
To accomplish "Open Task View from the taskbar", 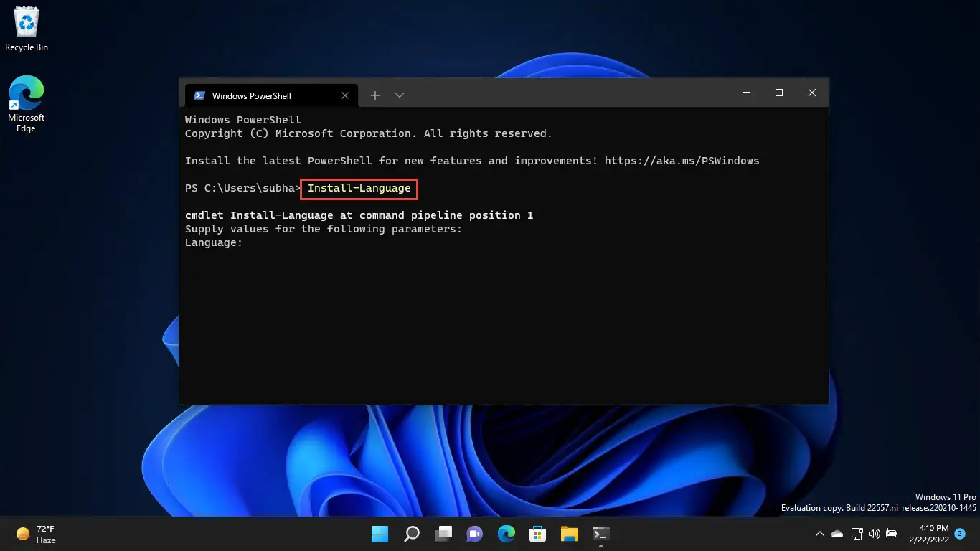I will click(x=443, y=534).
